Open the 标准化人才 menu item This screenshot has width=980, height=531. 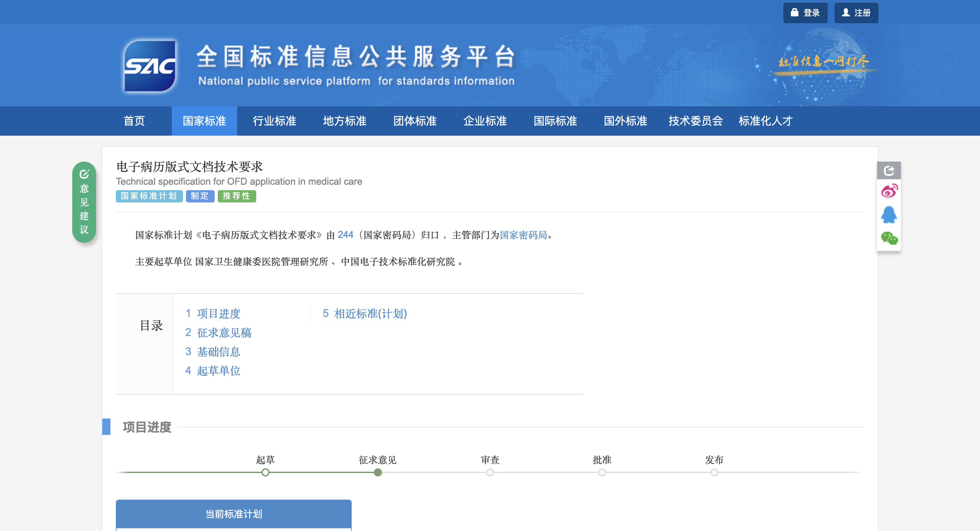(765, 121)
